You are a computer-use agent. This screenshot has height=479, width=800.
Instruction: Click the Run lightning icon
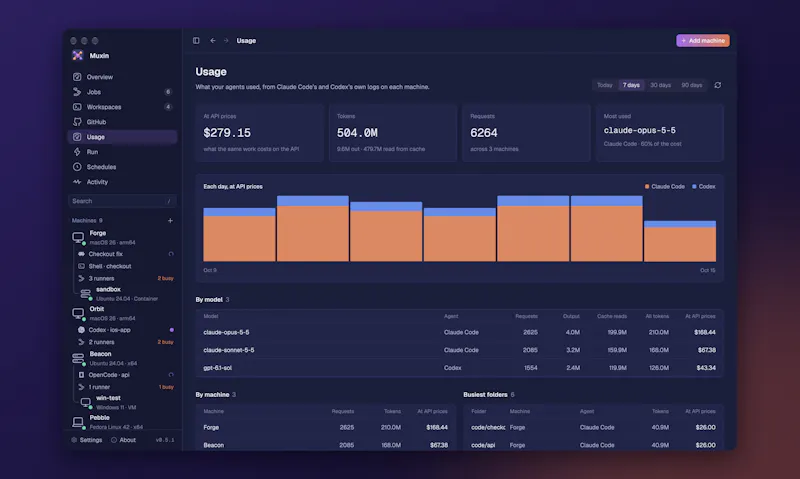[77, 152]
